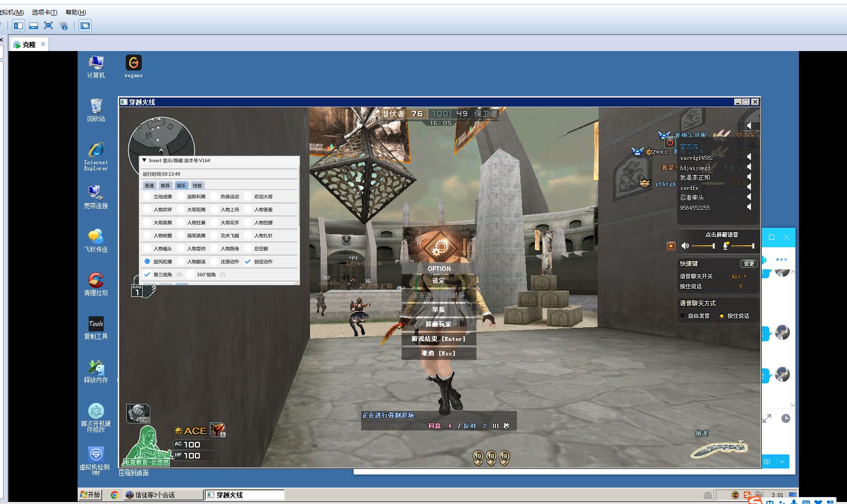
Task: Click the clock history icon in chat window
Action: (786, 418)
